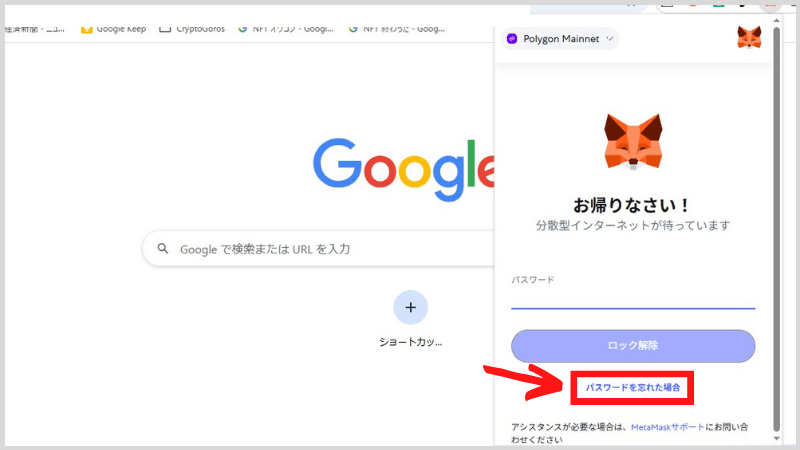Image resolution: width=800 pixels, height=450 pixels.
Task: Click the 分散型インターネットが待っています text
Action: coord(633,225)
